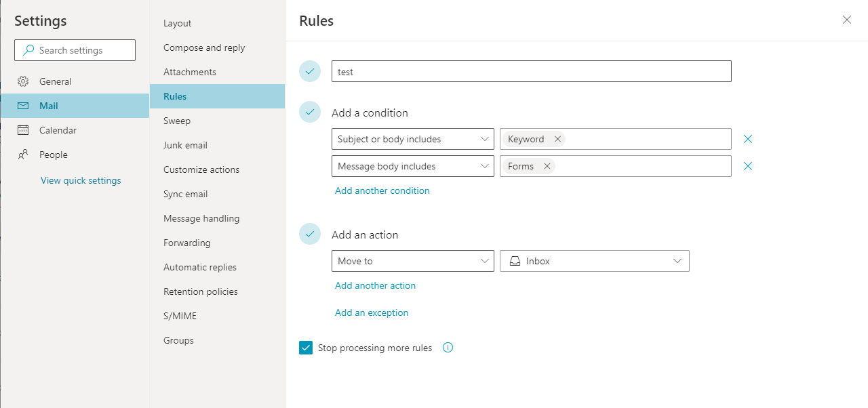Viewport: 868px width, 408px height.
Task: Open Message handling settings
Action: pos(217,218)
